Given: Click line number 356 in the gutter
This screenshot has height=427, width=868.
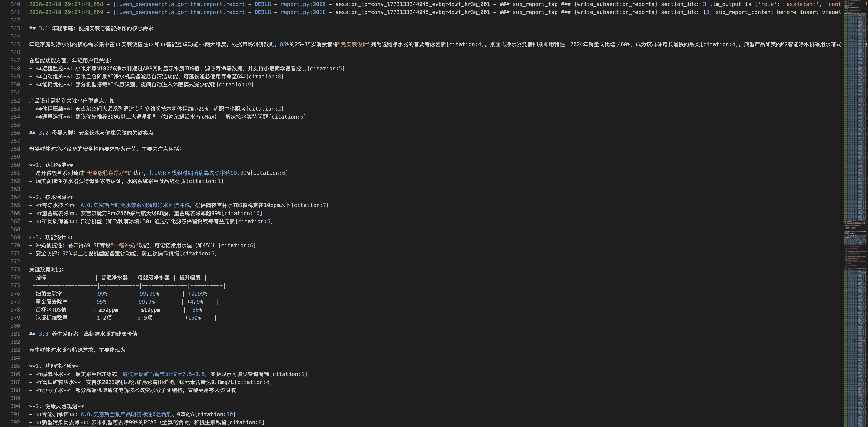Looking at the screenshot, I should pos(15,133).
